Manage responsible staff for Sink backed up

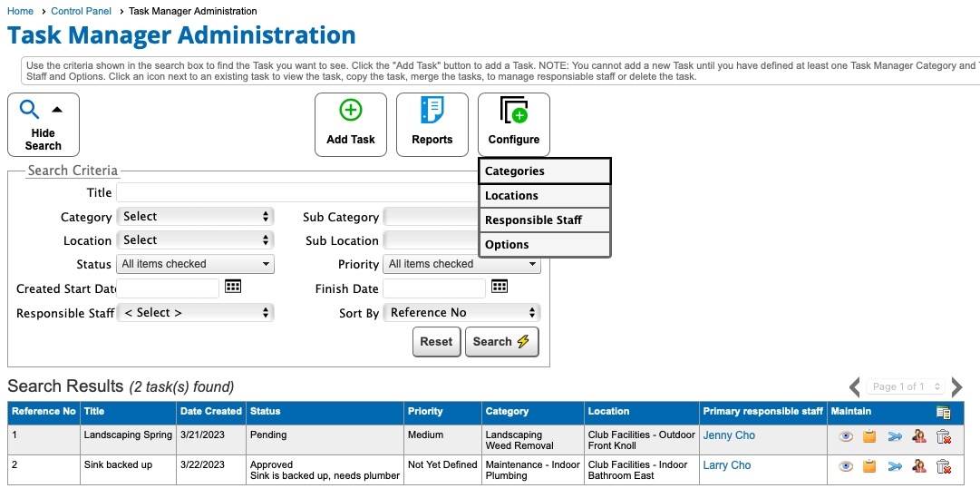[918, 466]
